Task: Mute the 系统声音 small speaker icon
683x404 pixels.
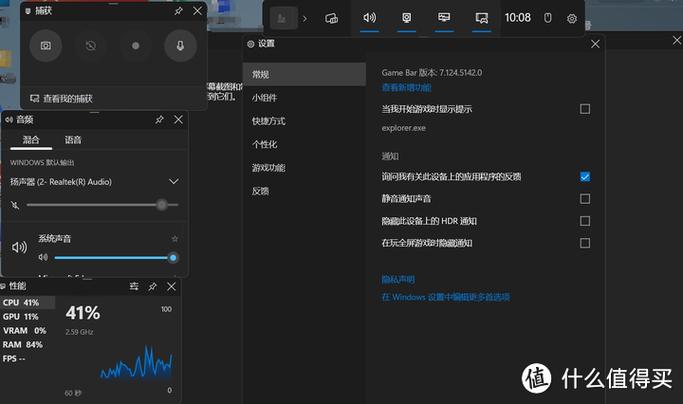Action: [43, 257]
